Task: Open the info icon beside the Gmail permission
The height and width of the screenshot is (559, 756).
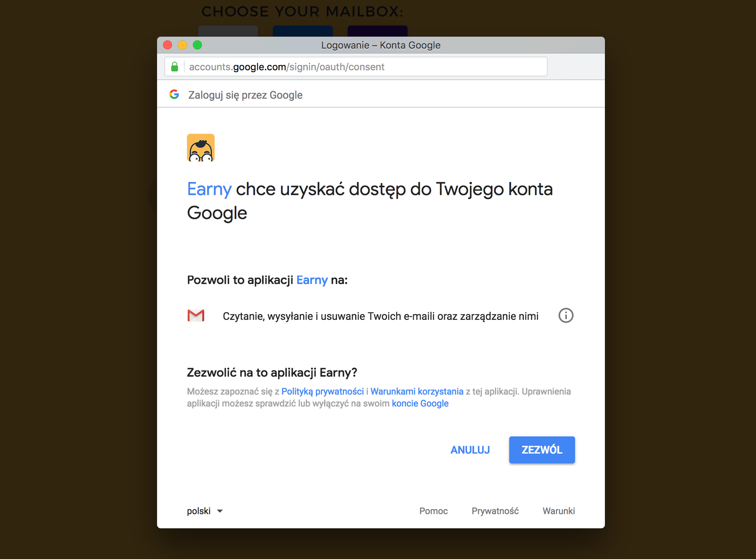Action: tap(566, 316)
